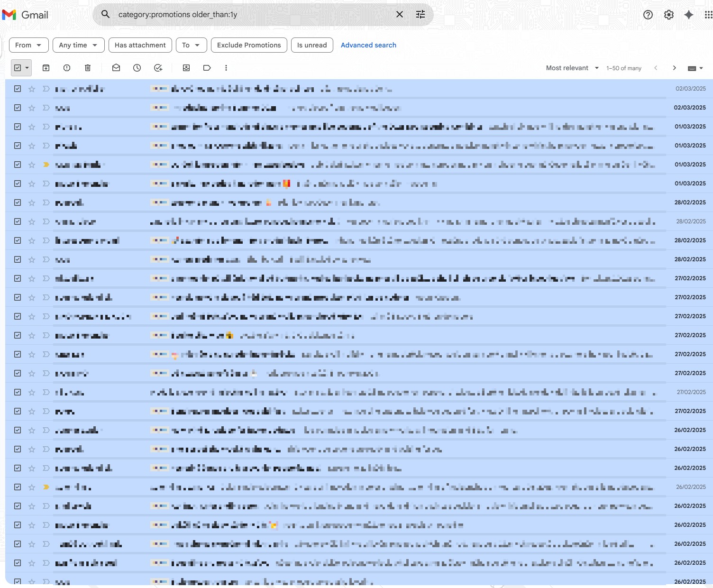Open advanced search options

click(420, 14)
